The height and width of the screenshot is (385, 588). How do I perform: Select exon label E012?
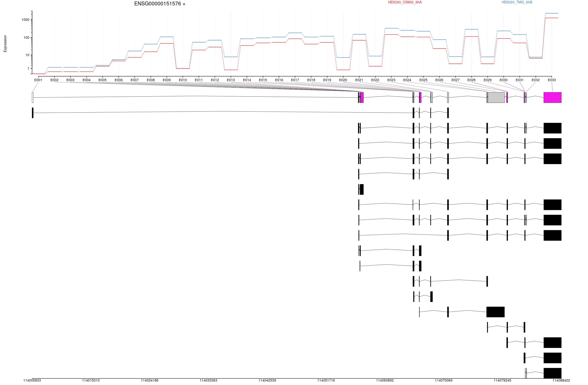pyautogui.click(x=215, y=80)
